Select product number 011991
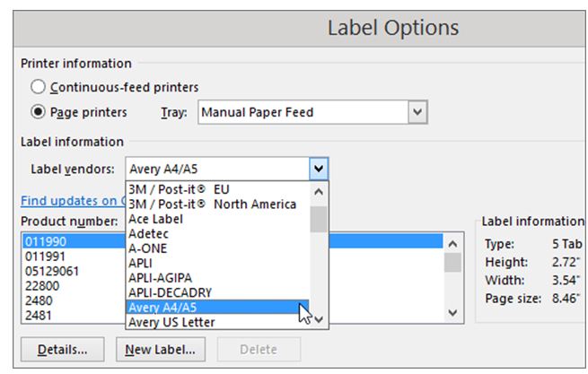The width and height of the screenshot is (588, 374). (233, 257)
